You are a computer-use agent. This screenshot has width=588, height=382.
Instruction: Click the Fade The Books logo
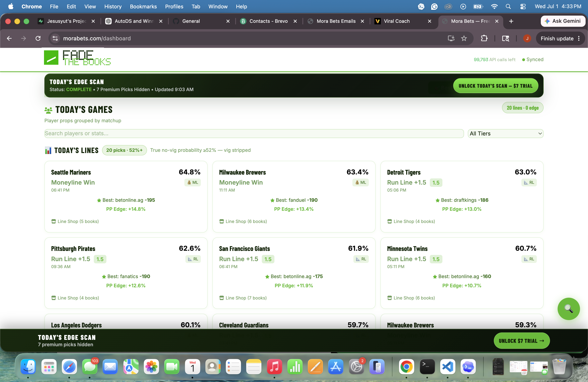(77, 58)
